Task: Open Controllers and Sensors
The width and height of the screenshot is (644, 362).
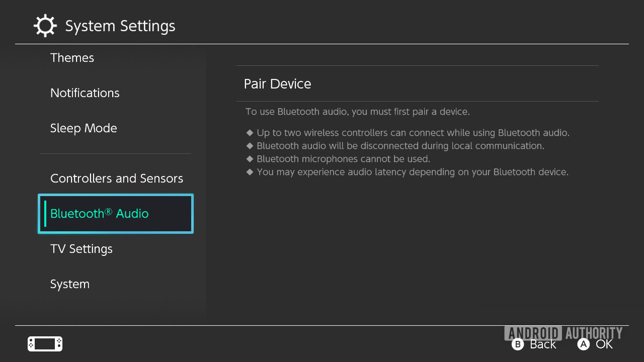Action: click(x=116, y=178)
